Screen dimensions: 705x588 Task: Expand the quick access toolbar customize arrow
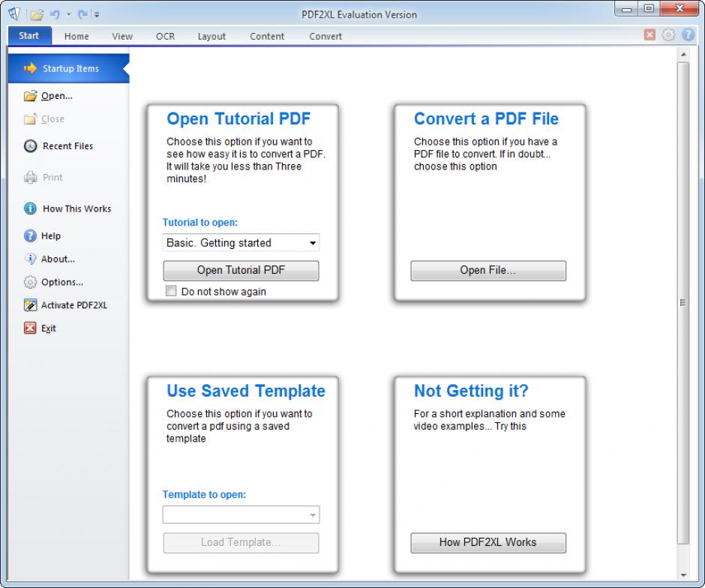pos(97,14)
